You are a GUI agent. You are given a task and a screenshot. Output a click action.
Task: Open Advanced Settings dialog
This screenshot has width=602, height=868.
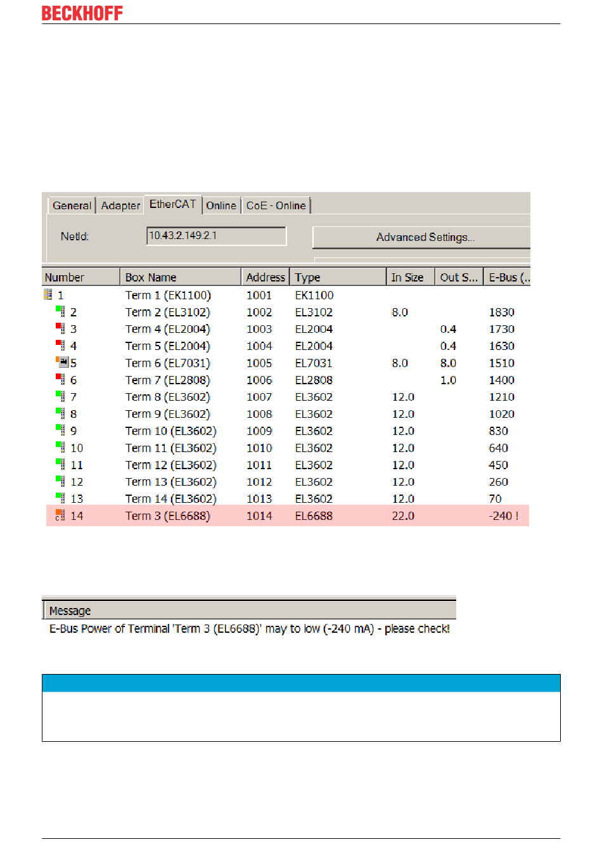coord(425,237)
